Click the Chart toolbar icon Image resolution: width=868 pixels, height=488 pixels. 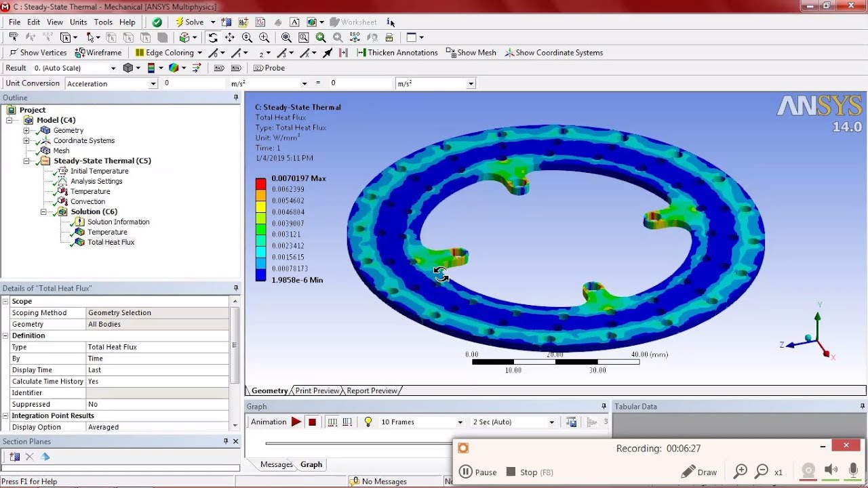(260, 22)
